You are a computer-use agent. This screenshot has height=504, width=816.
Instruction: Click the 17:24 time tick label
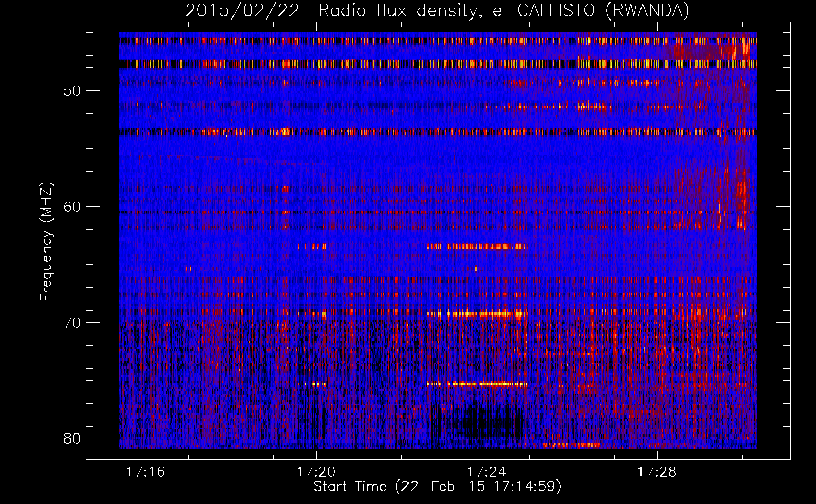tap(487, 472)
